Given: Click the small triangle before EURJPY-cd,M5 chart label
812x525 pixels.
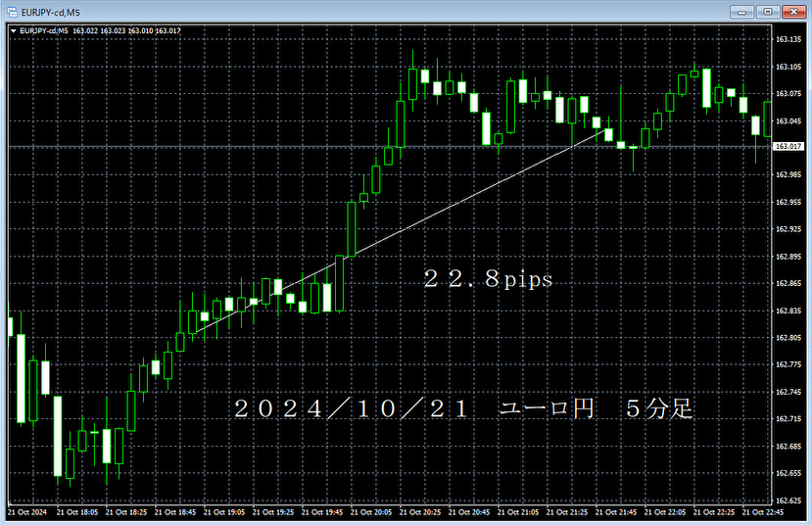Looking at the screenshot, I should (14, 31).
